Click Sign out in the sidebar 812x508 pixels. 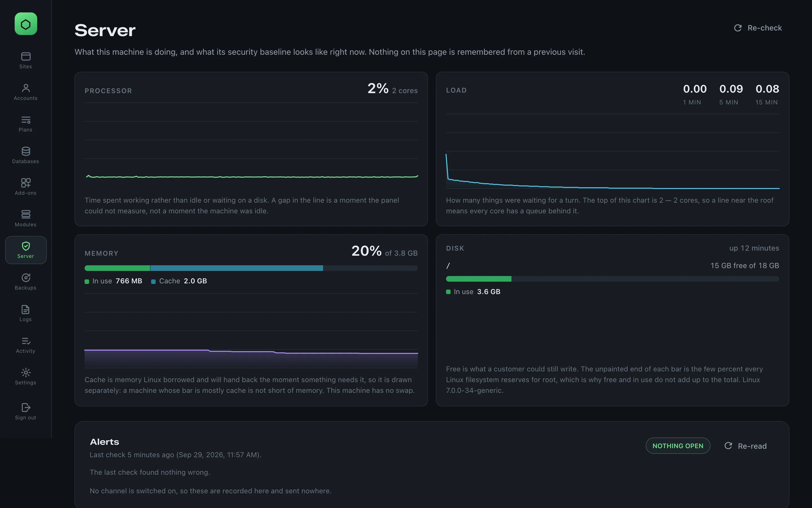26,411
